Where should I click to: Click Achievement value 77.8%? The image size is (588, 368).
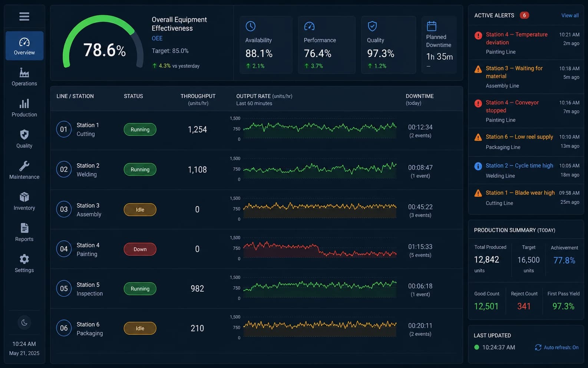(564, 260)
